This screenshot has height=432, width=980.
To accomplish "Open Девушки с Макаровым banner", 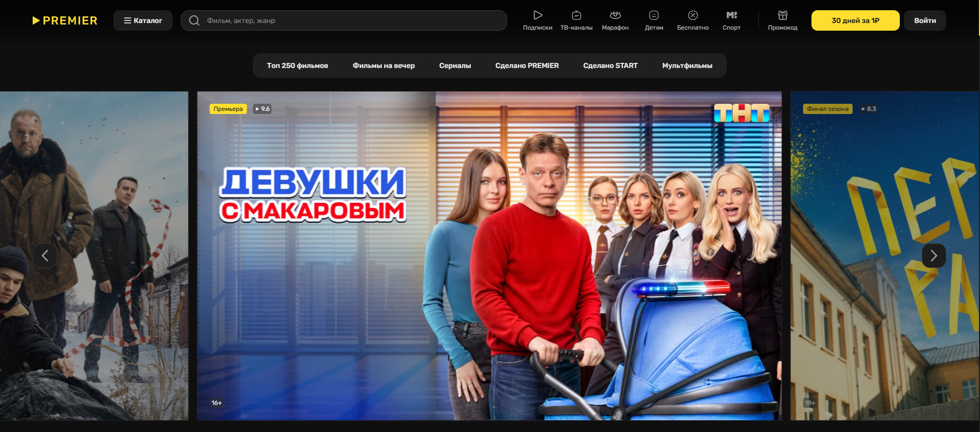I will click(x=489, y=256).
